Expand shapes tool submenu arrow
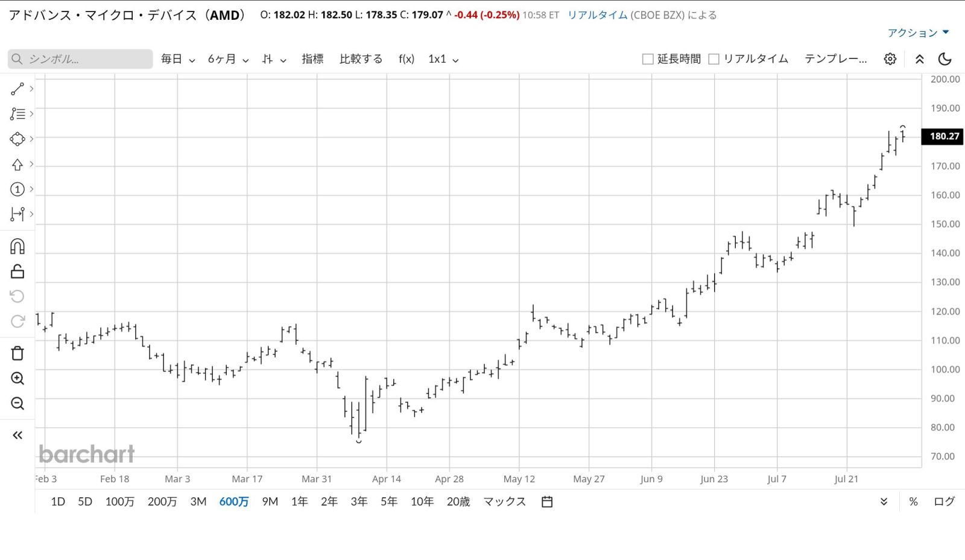 pos(31,139)
